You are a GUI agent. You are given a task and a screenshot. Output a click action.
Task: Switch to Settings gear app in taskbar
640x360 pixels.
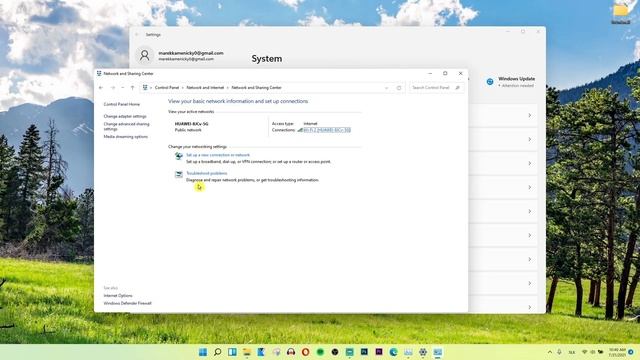423,352
